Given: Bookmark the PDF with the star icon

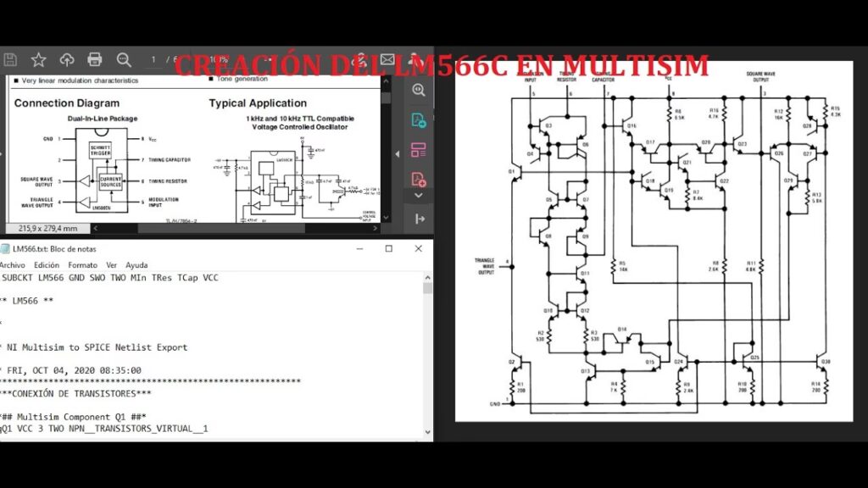Looking at the screenshot, I should (x=38, y=59).
